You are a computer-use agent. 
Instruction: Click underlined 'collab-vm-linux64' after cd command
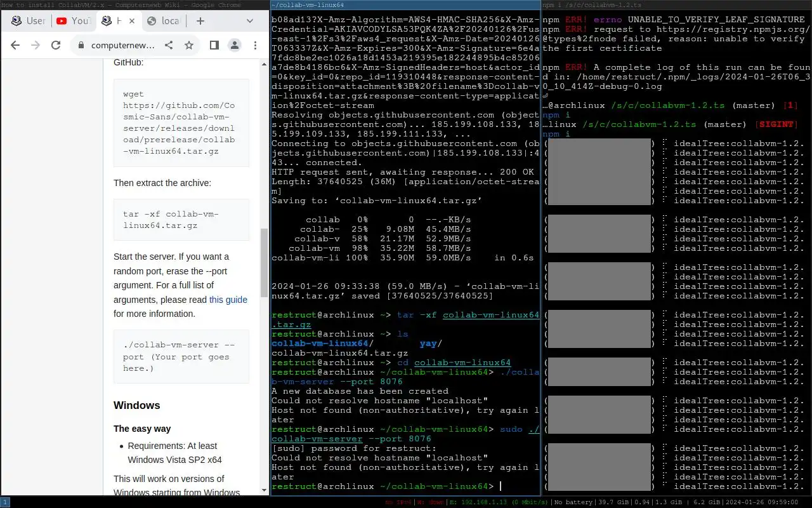pyautogui.click(x=462, y=363)
